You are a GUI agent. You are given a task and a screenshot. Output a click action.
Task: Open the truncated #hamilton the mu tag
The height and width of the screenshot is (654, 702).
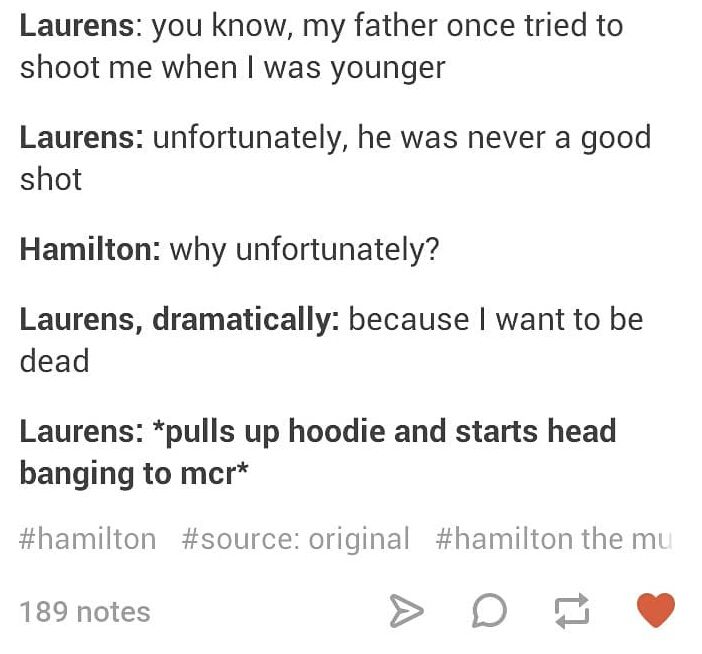coord(554,539)
